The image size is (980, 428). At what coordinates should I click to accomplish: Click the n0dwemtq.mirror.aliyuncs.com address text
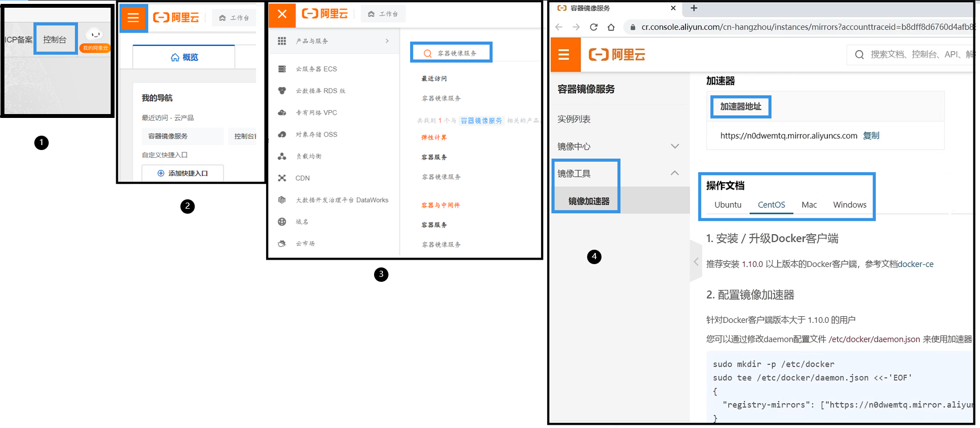point(789,136)
